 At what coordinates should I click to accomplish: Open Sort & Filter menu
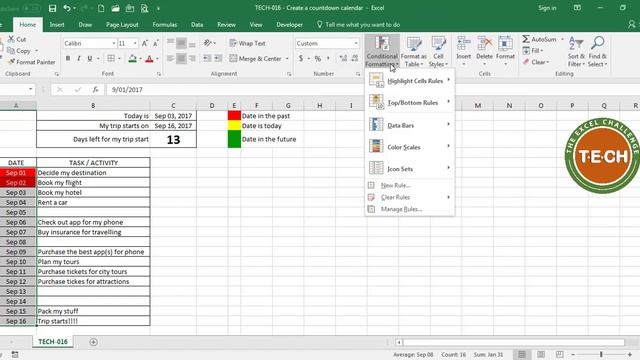[x=576, y=51]
